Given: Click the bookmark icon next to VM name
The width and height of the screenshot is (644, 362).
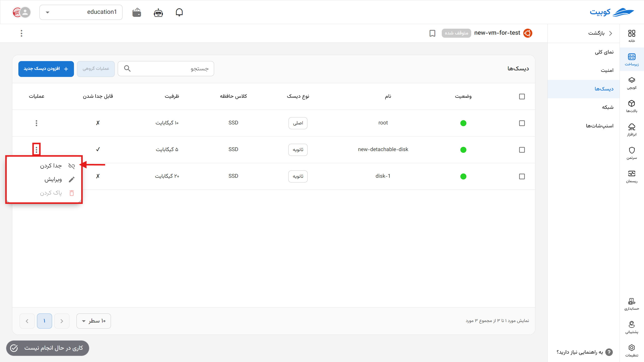Looking at the screenshot, I should [432, 33].
